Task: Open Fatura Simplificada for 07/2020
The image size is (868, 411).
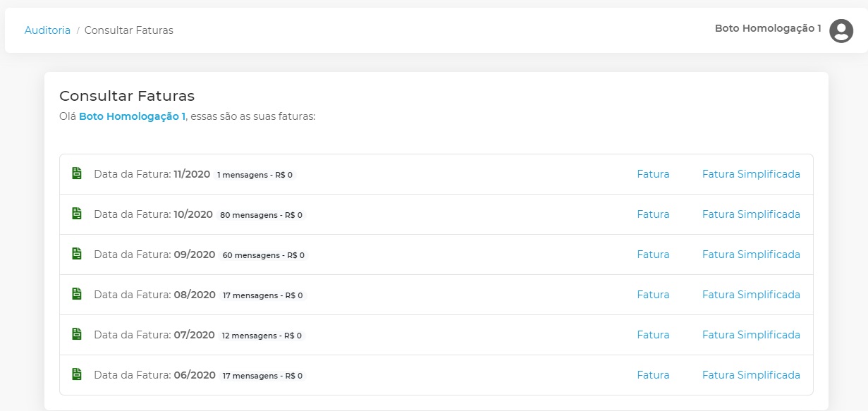Action: click(751, 335)
